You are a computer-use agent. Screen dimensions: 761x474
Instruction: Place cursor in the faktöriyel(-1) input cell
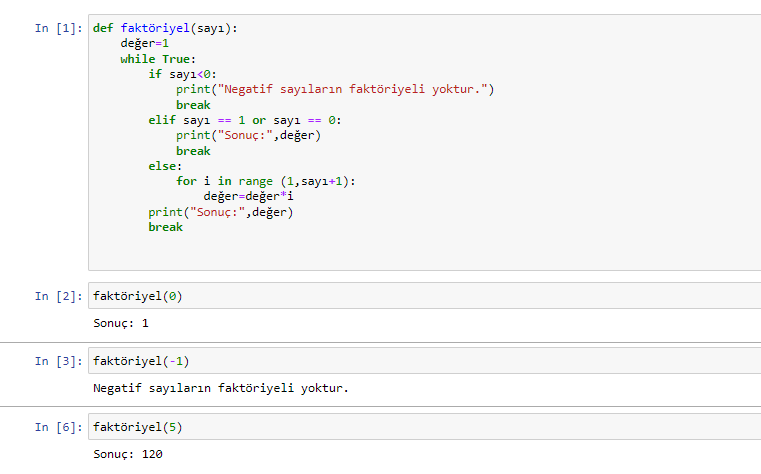[x=424, y=361]
